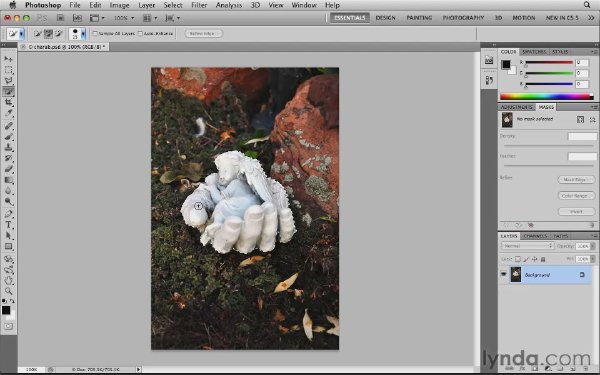Select the Blur tool
This screenshot has height=375, width=600.
(8, 191)
